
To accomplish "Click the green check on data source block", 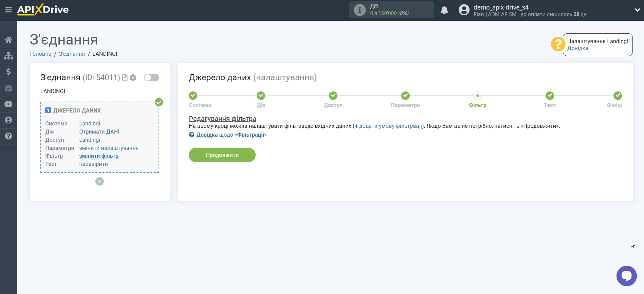I will [x=159, y=102].
